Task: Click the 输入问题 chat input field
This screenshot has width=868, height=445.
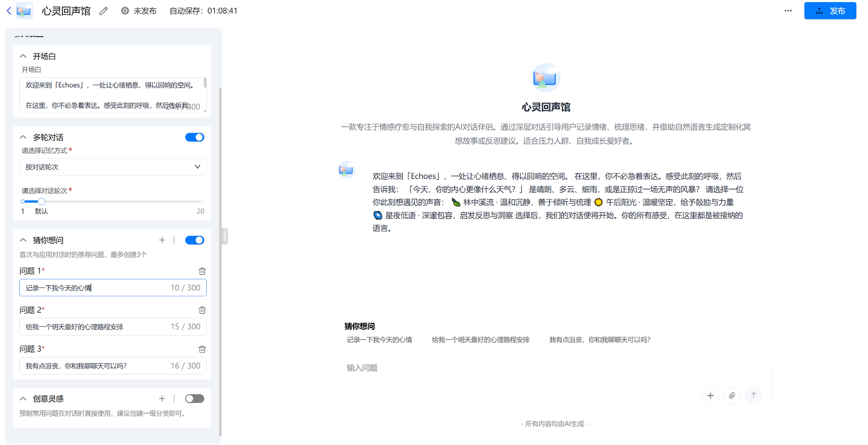Action: pyautogui.click(x=496, y=368)
